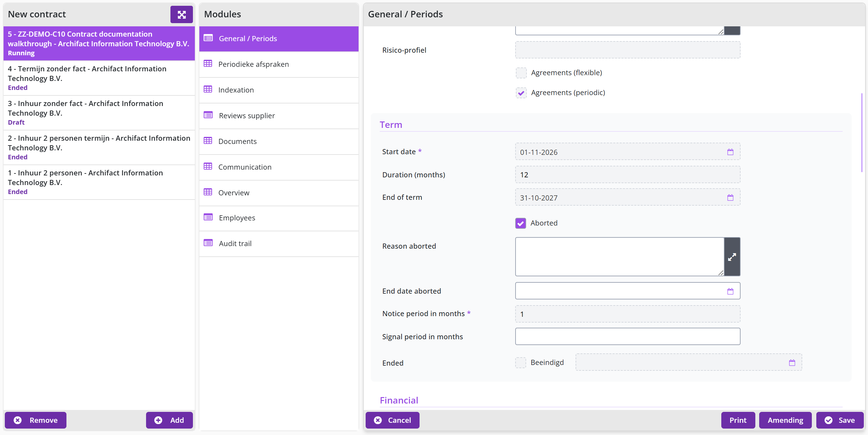Open the Start date calendar picker

[730, 152]
